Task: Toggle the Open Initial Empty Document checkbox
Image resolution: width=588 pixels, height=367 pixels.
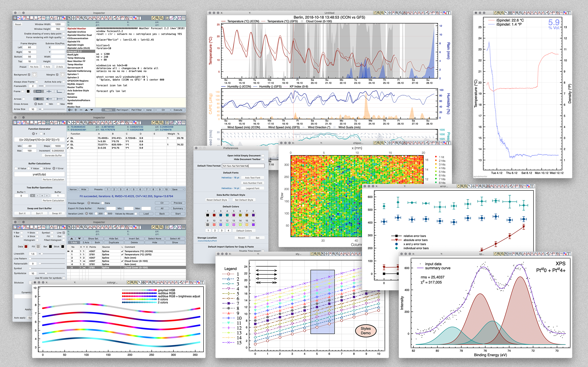Action: pos(263,156)
